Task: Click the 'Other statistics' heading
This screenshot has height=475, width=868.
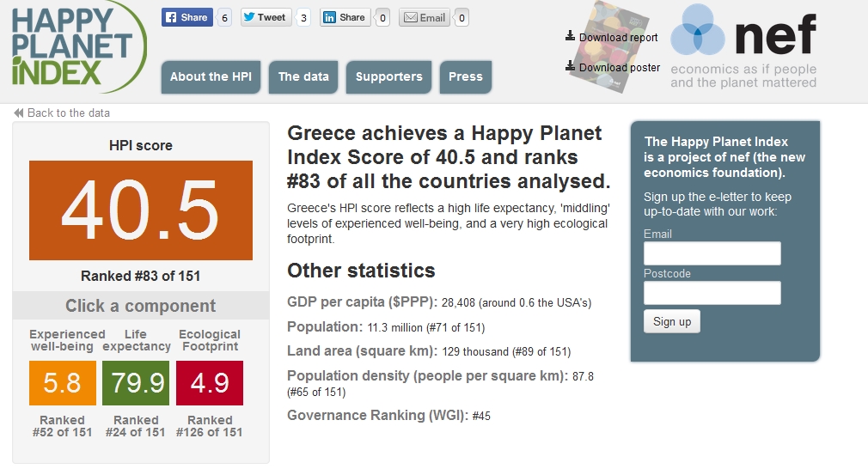Action: [x=361, y=271]
